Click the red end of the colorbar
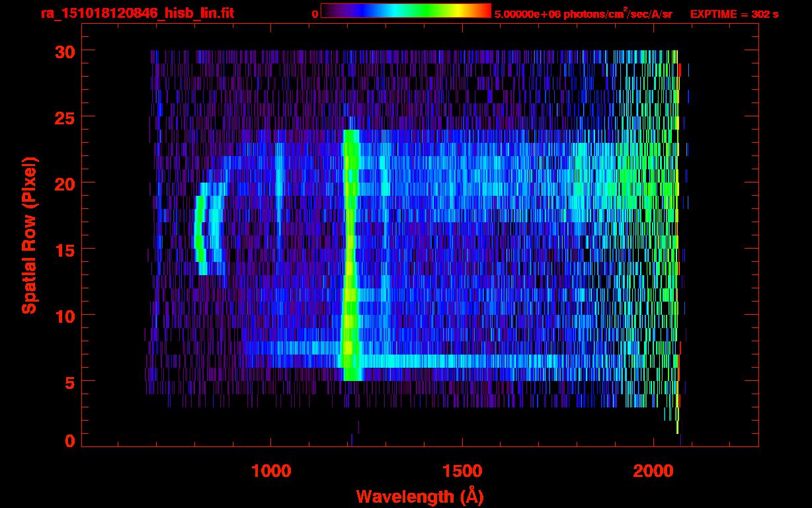The height and width of the screenshot is (508, 812). click(x=483, y=11)
